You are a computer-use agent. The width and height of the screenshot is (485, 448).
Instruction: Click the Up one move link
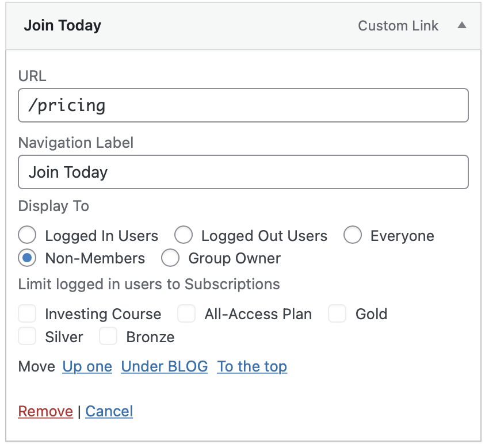coord(87,367)
